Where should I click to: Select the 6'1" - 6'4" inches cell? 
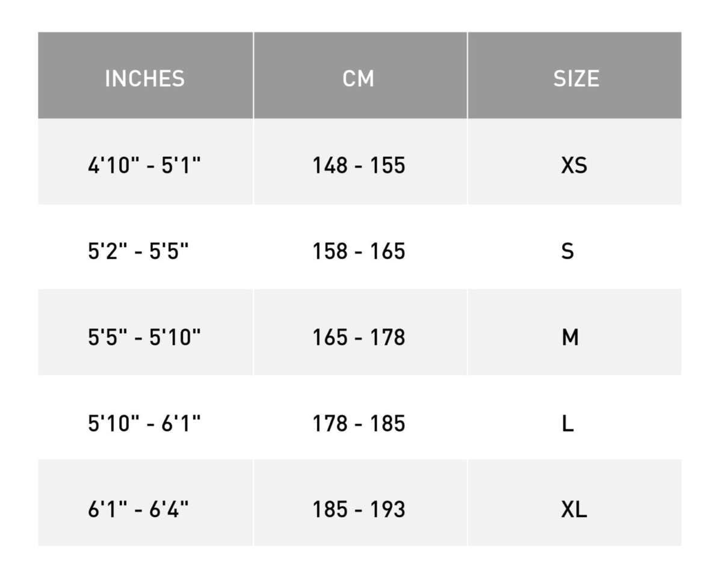138,510
